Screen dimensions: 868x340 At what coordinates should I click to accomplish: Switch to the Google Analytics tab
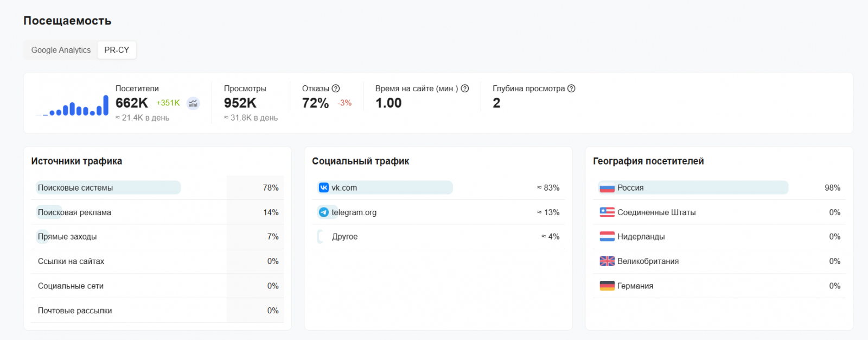61,50
